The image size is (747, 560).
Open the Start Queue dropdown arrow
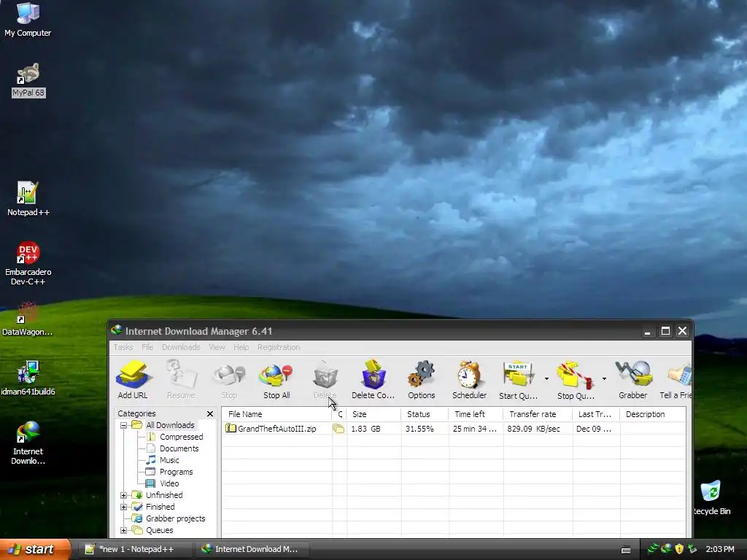pyautogui.click(x=546, y=379)
